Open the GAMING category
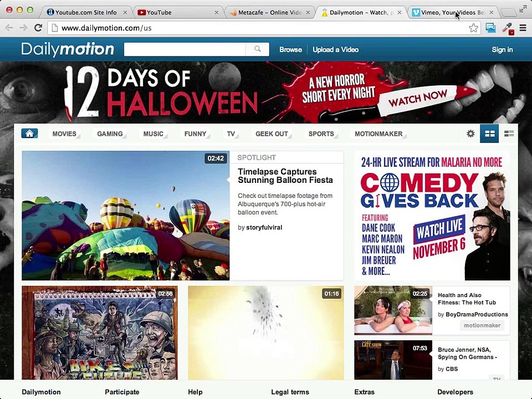The width and height of the screenshot is (532, 399). click(x=110, y=134)
